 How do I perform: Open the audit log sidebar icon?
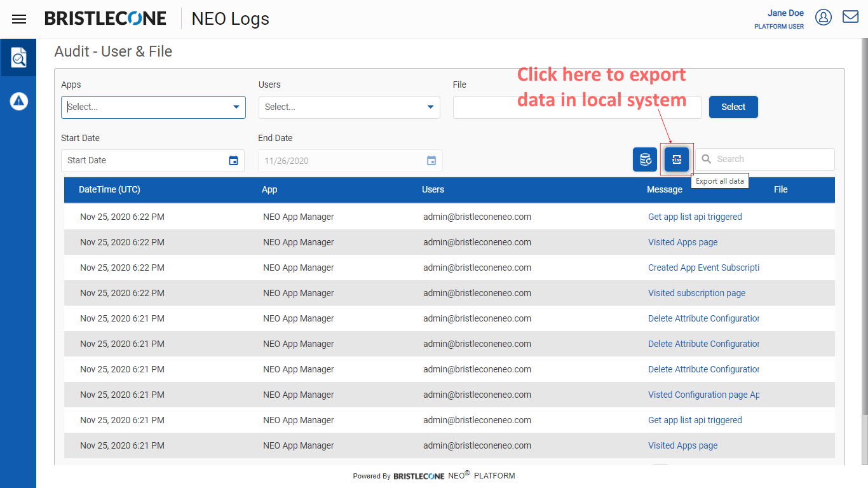point(18,58)
